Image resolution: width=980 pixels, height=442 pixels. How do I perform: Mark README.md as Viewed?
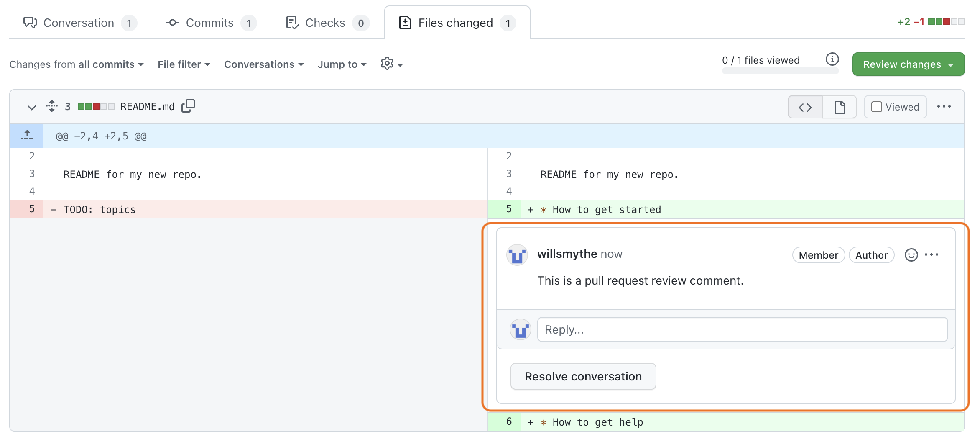[895, 107]
